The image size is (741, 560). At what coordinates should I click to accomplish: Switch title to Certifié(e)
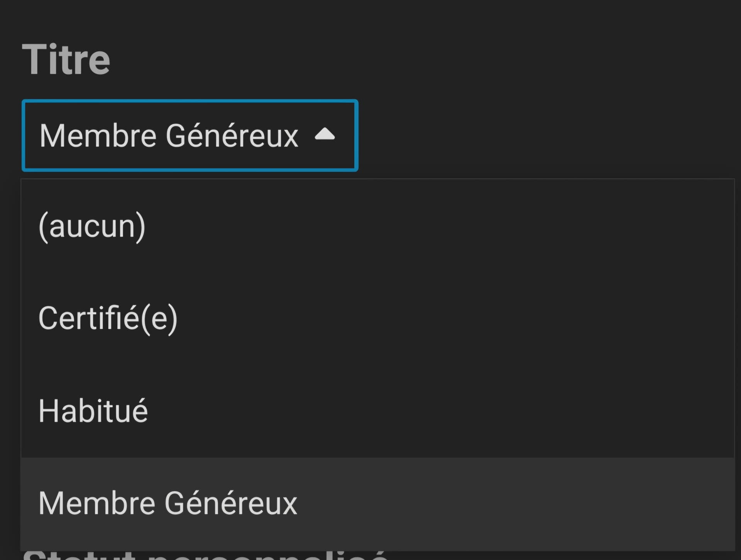click(x=108, y=319)
